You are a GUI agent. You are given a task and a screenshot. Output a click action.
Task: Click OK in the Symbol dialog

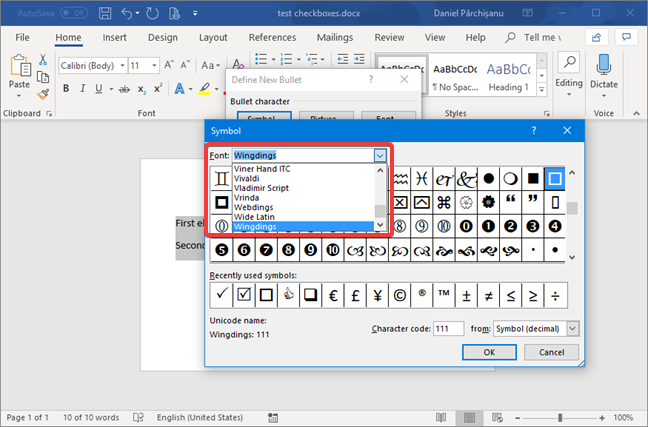489,352
